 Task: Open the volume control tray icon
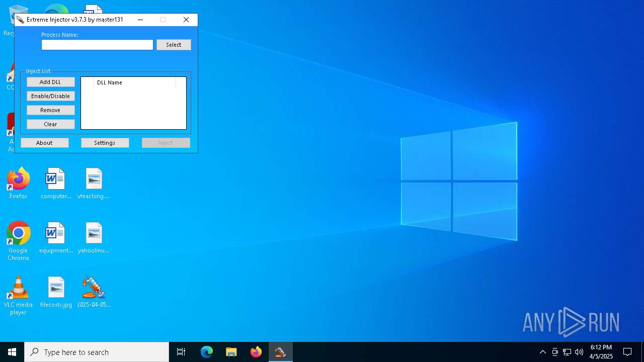tap(579, 352)
